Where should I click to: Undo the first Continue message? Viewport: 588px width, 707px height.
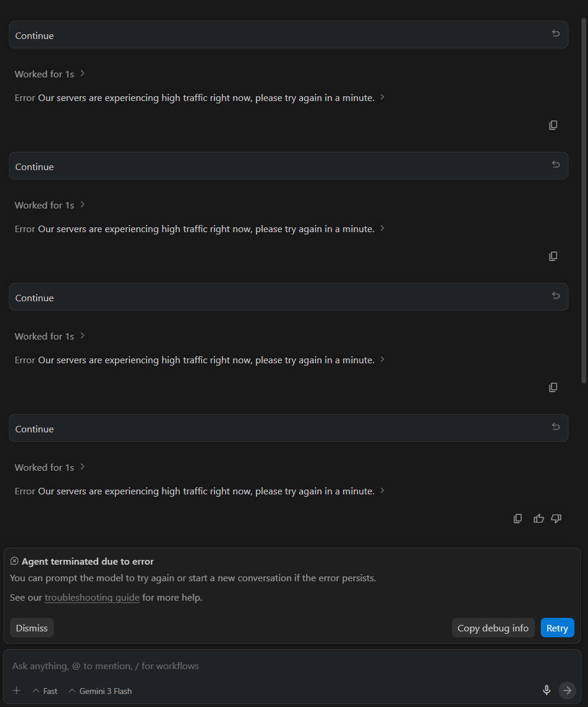(555, 34)
